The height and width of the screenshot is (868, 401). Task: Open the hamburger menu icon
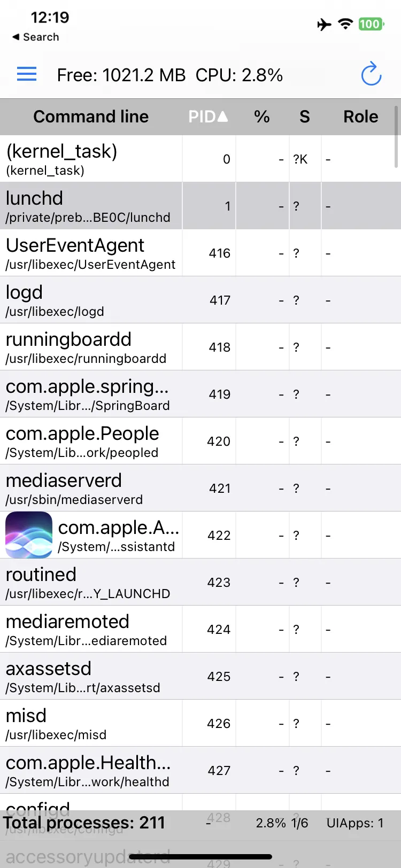pyautogui.click(x=27, y=74)
